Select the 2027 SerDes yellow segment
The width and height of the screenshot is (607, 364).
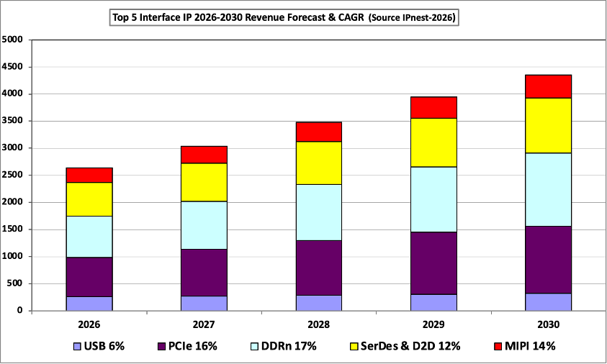pos(204,182)
